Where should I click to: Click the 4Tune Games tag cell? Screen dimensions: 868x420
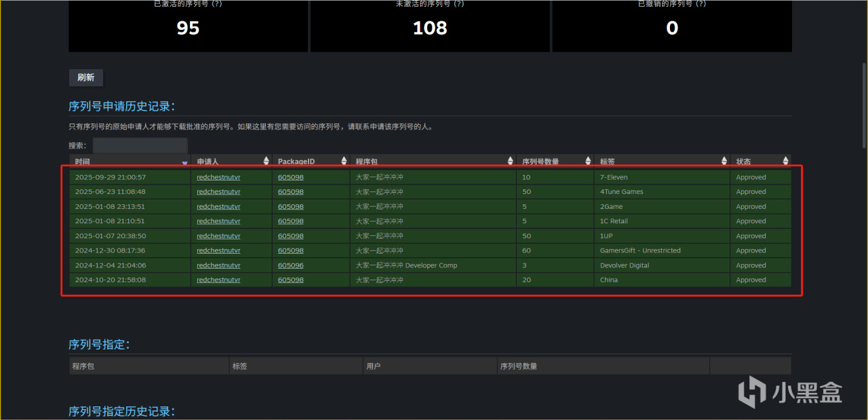pyautogui.click(x=662, y=192)
